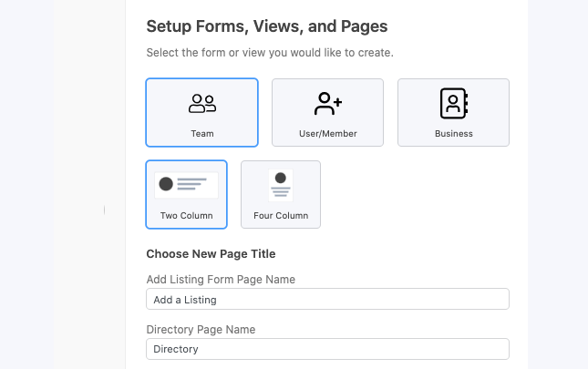Focus the Directory page name field
Image resolution: width=588 pixels, height=369 pixels.
[x=328, y=349]
